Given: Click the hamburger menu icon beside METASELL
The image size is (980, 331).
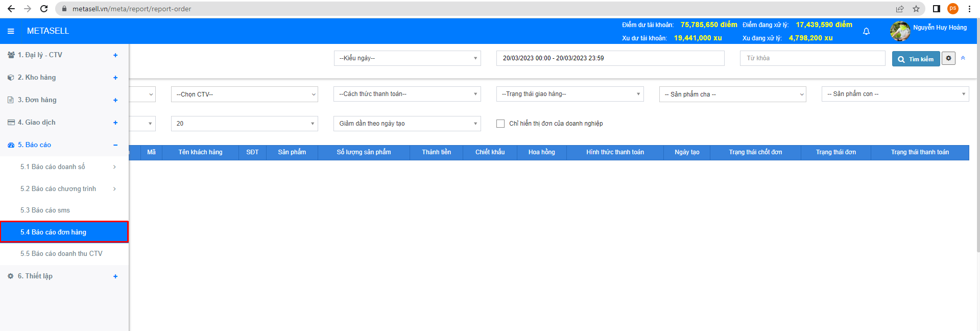Looking at the screenshot, I should 11,31.
